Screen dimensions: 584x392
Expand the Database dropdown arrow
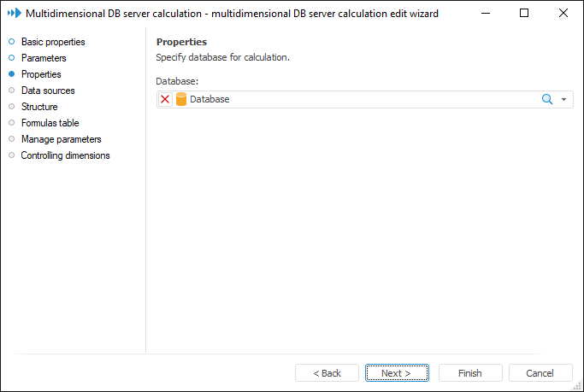[x=564, y=100]
